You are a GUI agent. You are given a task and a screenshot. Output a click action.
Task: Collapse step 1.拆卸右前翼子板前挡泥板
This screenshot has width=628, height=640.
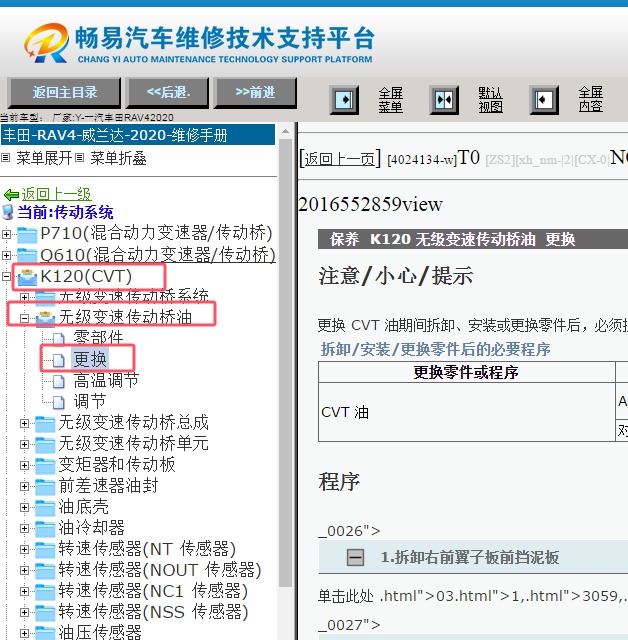pos(355,558)
